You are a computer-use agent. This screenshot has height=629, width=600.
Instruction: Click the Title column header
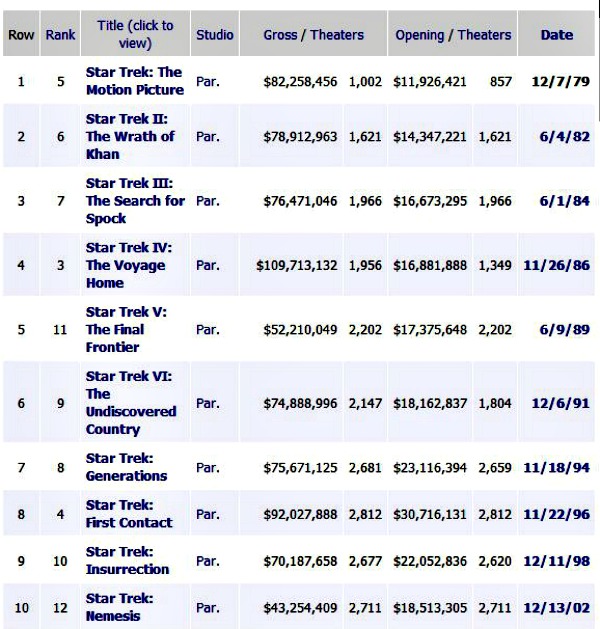coord(135,34)
